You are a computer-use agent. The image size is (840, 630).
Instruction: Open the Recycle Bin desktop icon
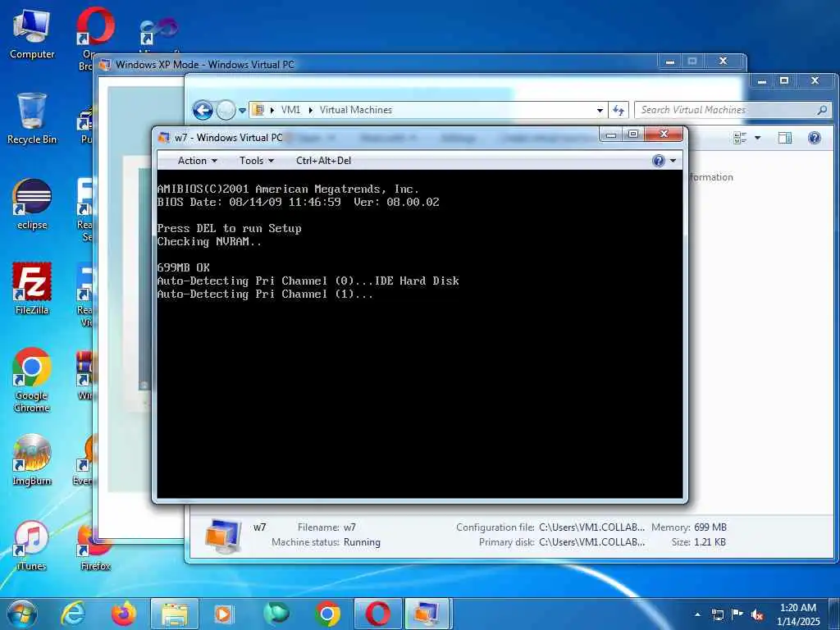pos(32,119)
